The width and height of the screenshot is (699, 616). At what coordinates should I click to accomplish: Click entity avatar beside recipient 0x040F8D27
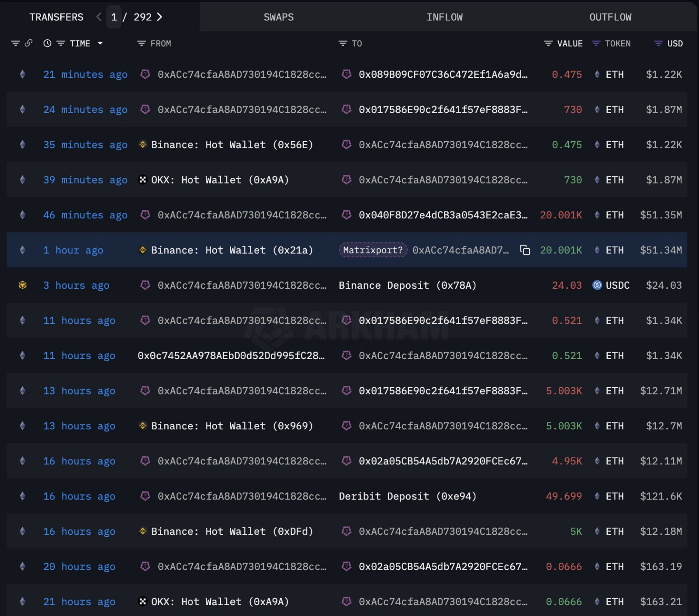(x=346, y=215)
